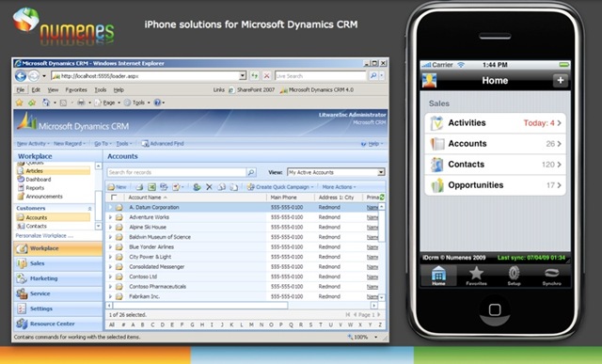Open the IE Tools menu in menu bar

click(x=101, y=90)
